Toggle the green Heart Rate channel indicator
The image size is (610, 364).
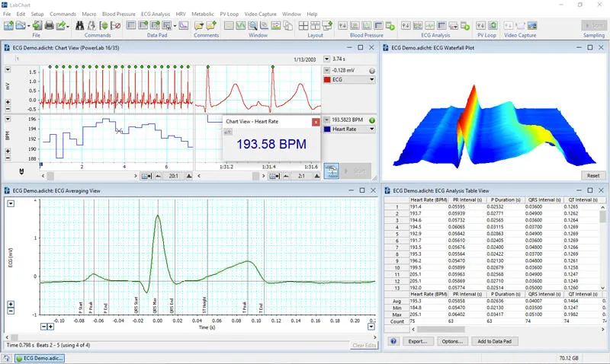[373, 120]
